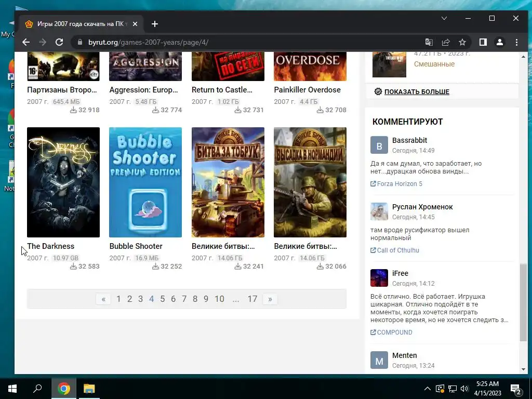Open Aggression: Europ... title link

(143, 90)
